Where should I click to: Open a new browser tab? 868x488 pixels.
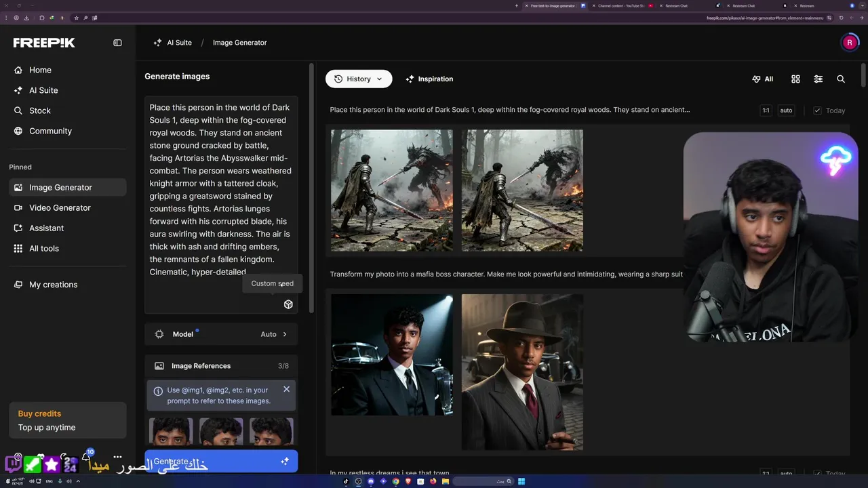click(516, 5)
